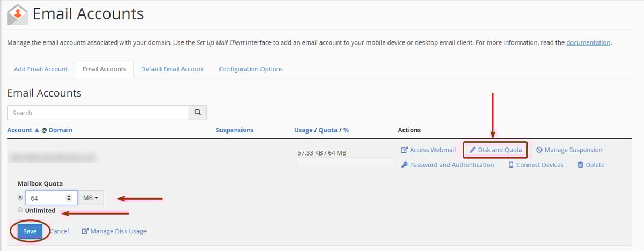The height and width of the screenshot is (251, 644).
Task: Open Manage Suspension for the account
Action: point(569,150)
